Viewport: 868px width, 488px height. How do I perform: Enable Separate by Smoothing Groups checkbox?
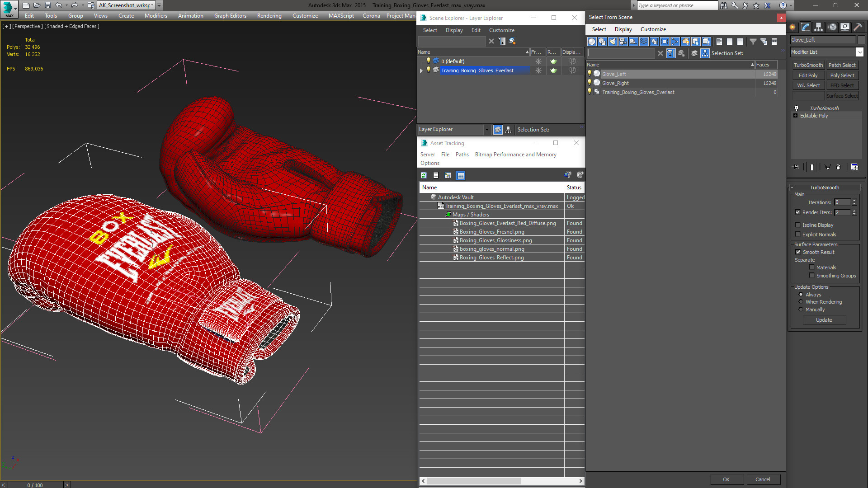(811, 276)
